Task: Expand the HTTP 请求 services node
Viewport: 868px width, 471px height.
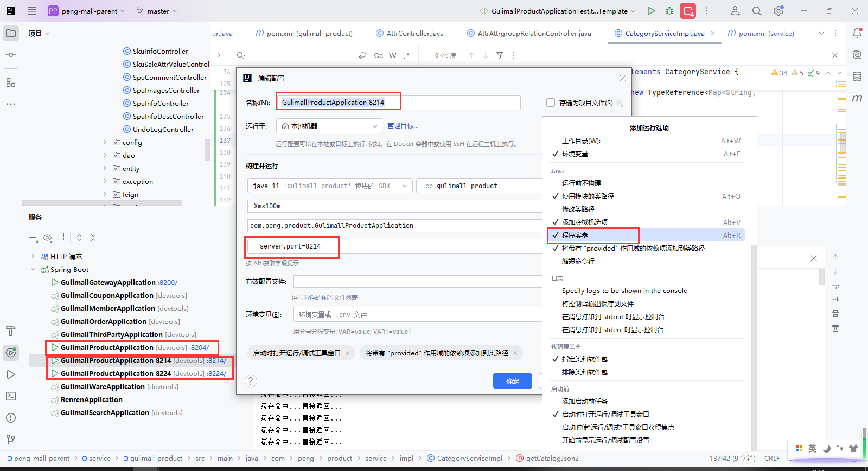Action: (x=33, y=256)
